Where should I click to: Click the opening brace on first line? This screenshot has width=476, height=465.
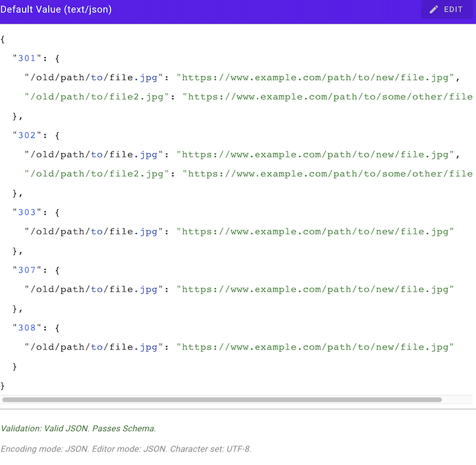coord(2,39)
